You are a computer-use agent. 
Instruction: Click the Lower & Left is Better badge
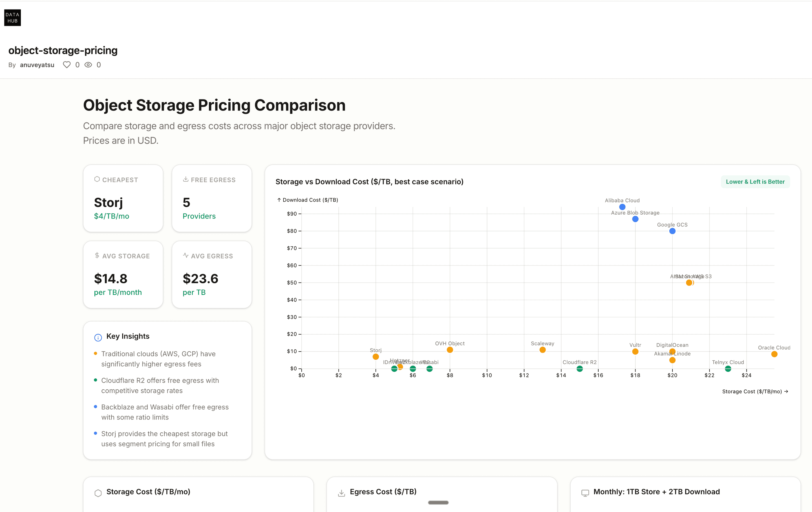coord(755,182)
